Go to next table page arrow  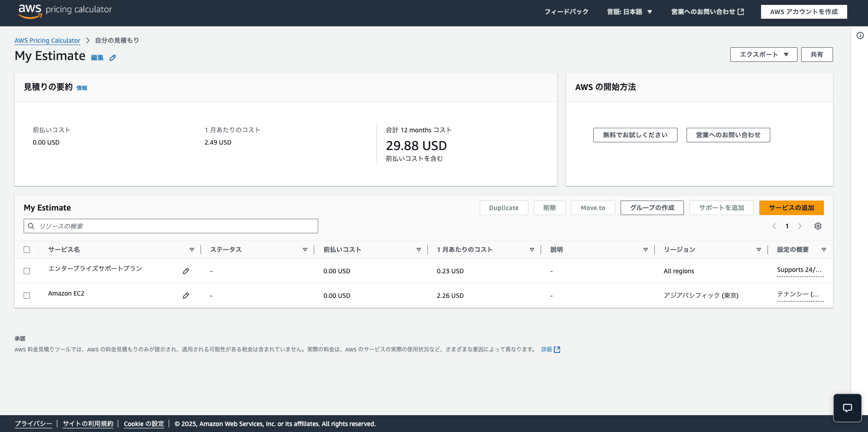tap(800, 226)
